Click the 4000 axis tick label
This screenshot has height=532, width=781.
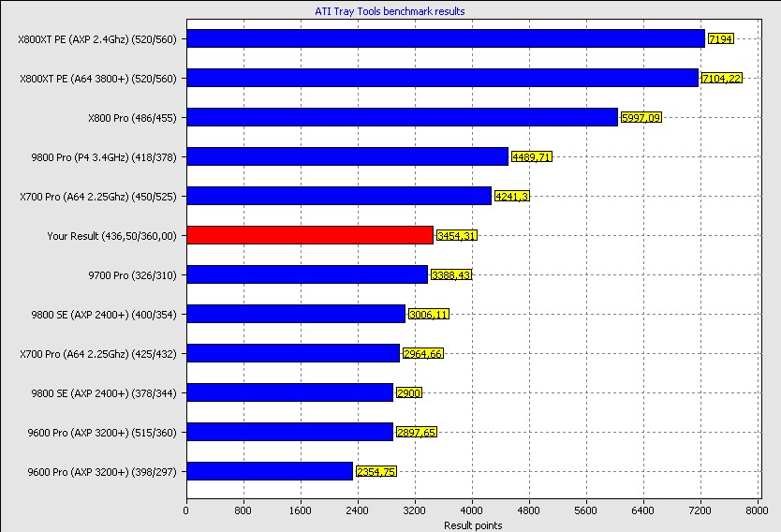point(471,510)
